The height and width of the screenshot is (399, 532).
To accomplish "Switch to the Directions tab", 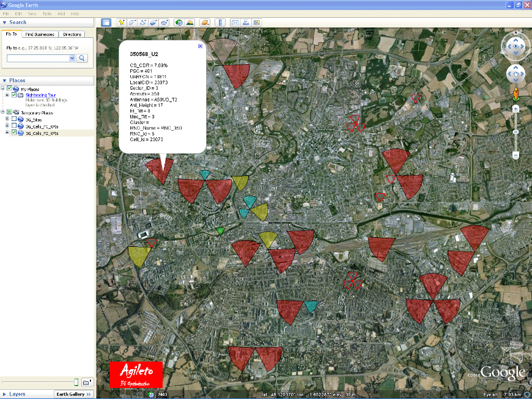I will coord(72,34).
